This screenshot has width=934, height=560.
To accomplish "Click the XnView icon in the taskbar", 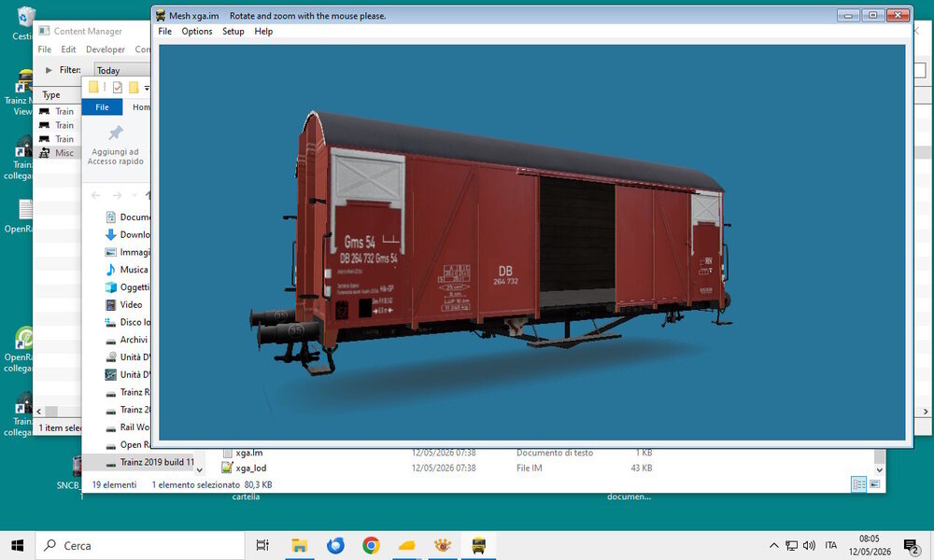I will coord(443,545).
